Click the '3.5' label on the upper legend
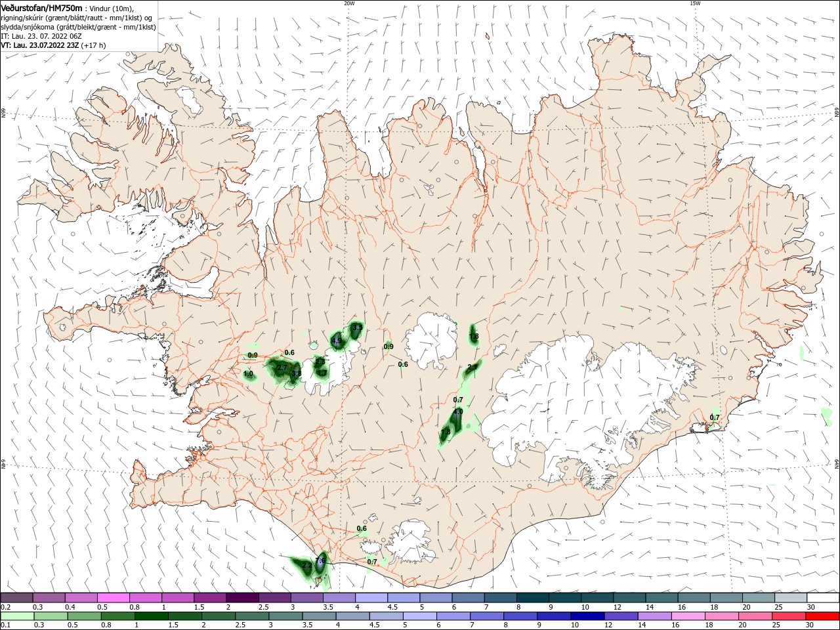The height and width of the screenshot is (630, 840). coord(329,607)
